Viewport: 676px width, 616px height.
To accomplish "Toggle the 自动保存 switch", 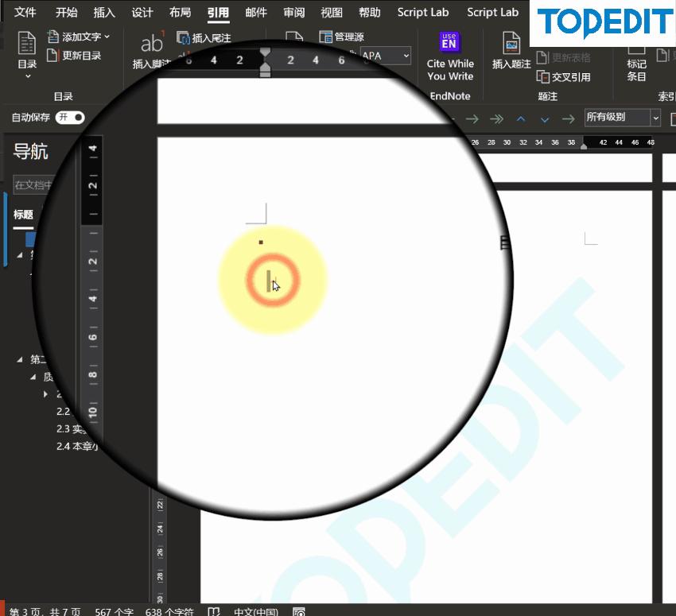I will pyautogui.click(x=70, y=117).
